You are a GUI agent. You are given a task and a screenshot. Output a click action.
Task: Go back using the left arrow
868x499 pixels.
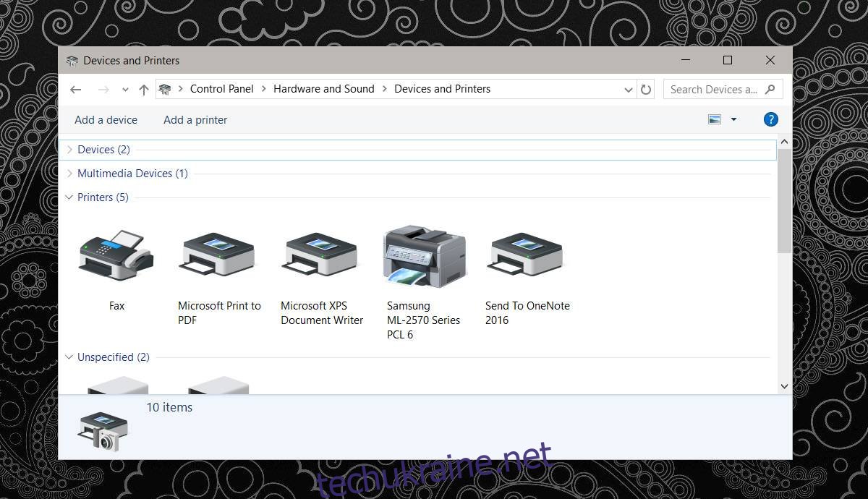click(76, 90)
